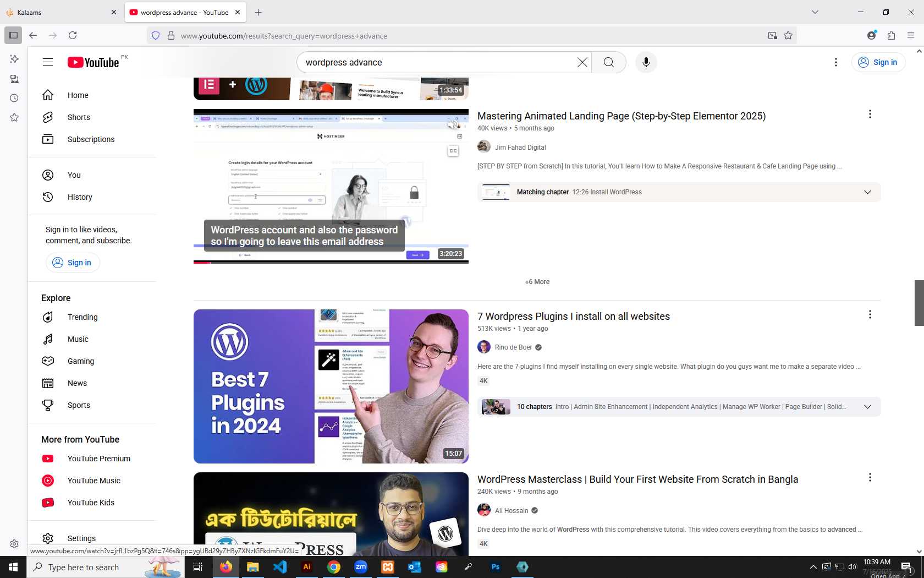
Task: Open 7 Wordpress Plugins video title
Action: pos(574,317)
